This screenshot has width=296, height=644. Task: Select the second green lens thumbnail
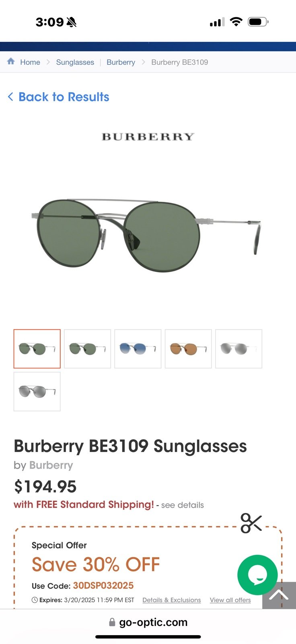pos(87,349)
